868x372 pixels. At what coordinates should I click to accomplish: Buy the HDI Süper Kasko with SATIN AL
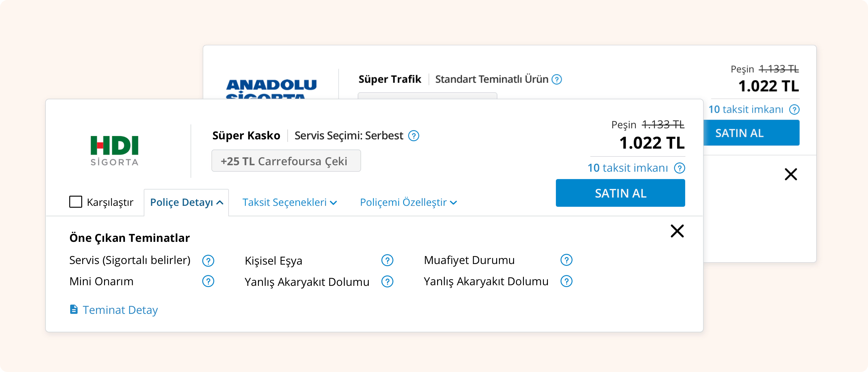(x=620, y=193)
